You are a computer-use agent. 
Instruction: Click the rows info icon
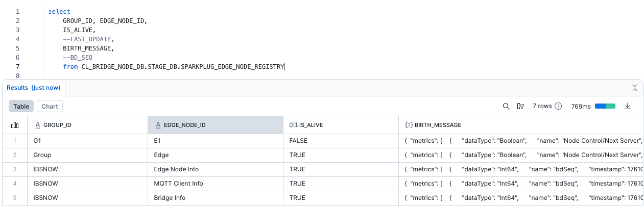coord(558,106)
